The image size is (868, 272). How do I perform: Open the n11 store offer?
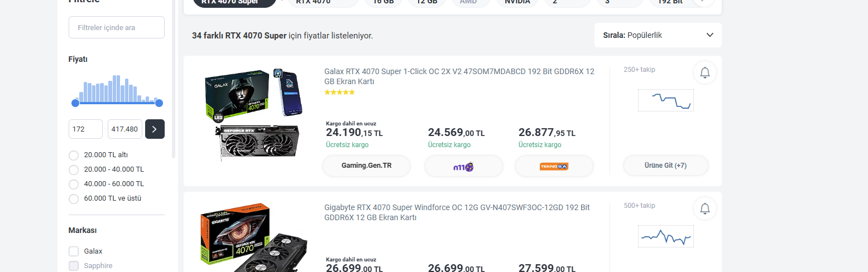463,166
